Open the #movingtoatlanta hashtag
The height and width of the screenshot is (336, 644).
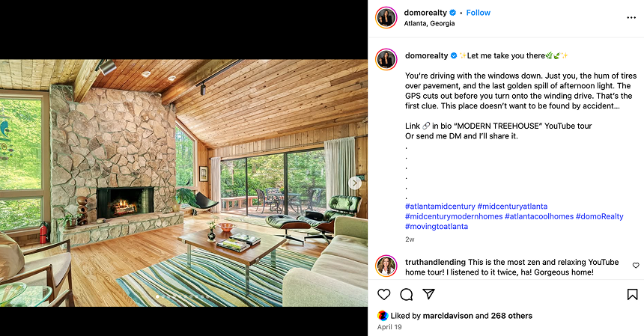click(436, 227)
